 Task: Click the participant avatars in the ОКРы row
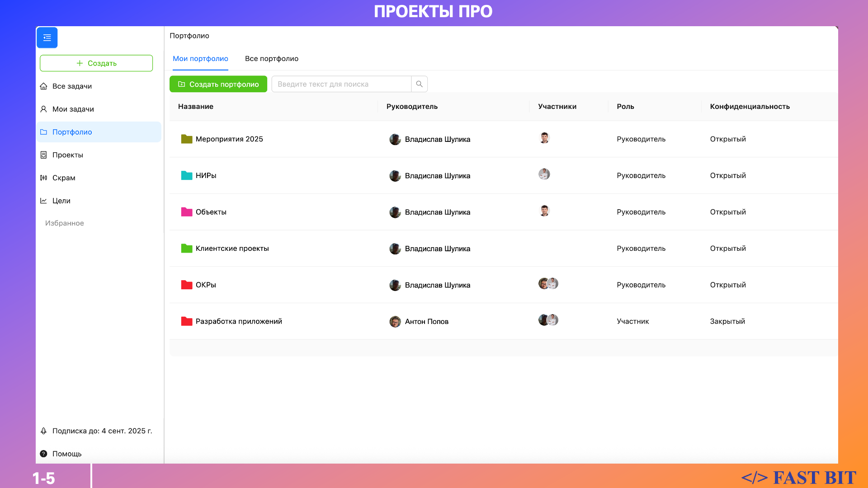coord(548,284)
